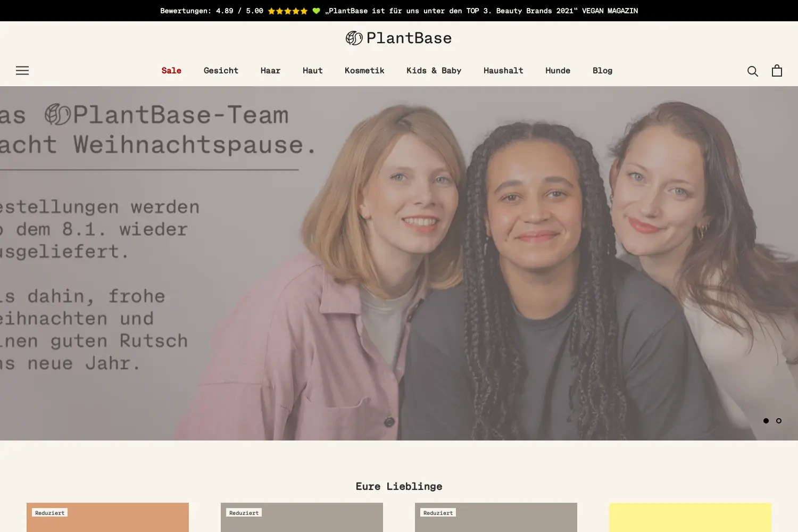The width and height of the screenshot is (798, 532).
Task: Open the shopping bag cart
Action: click(x=777, y=70)
